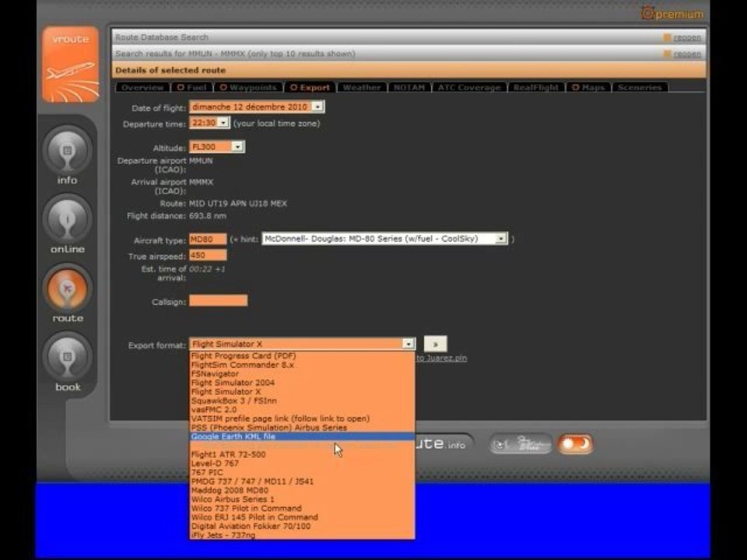
Task: Toggle the orange switch at bottom
Action: (575, 444)
